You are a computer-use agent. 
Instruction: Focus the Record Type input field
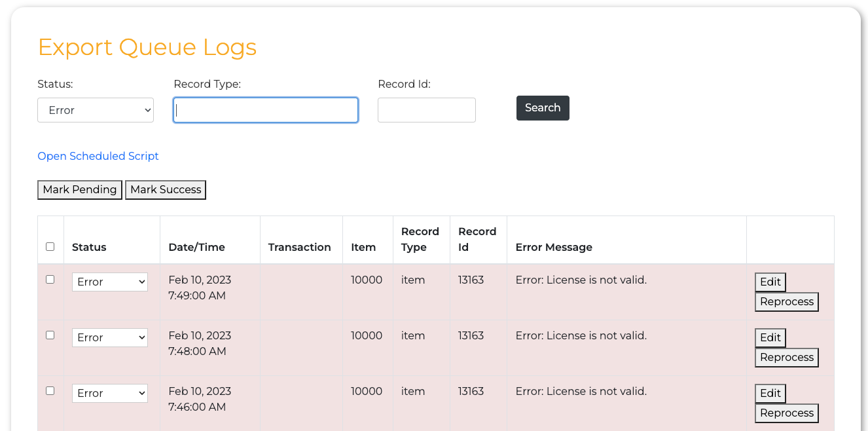265,110
